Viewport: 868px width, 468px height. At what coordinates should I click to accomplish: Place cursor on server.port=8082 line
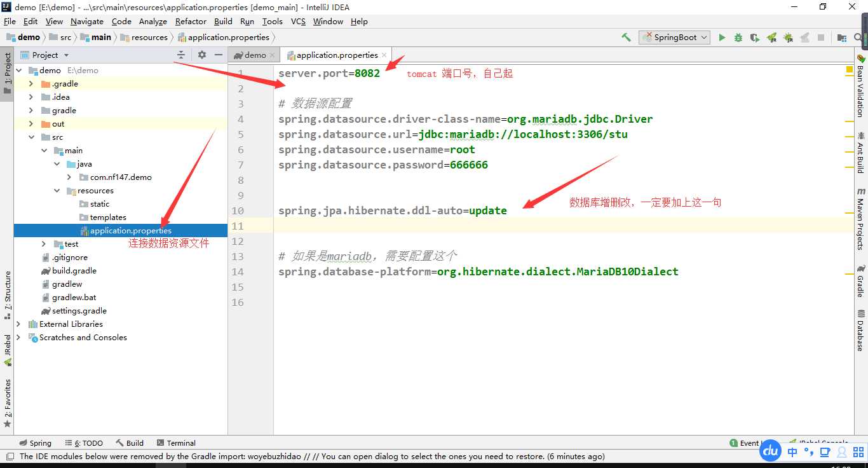[329, 73]
